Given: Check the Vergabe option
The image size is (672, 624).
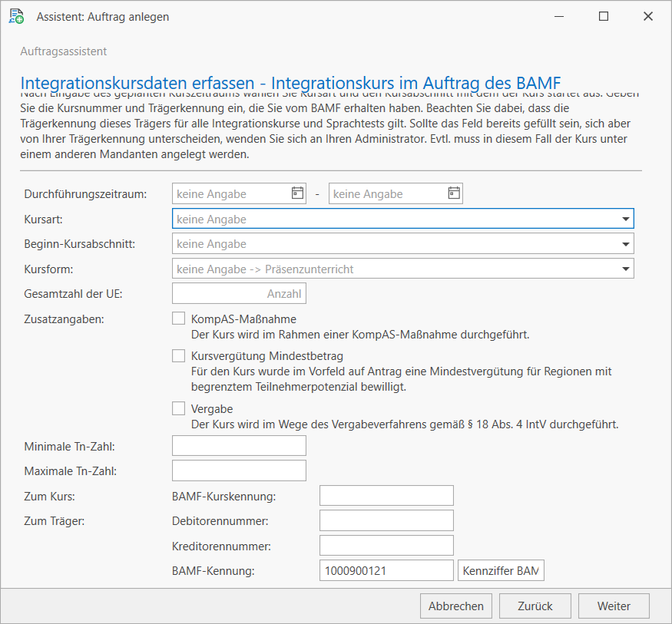Looking at the screenshot, I should pyautogui.click(x=179, y=408).
